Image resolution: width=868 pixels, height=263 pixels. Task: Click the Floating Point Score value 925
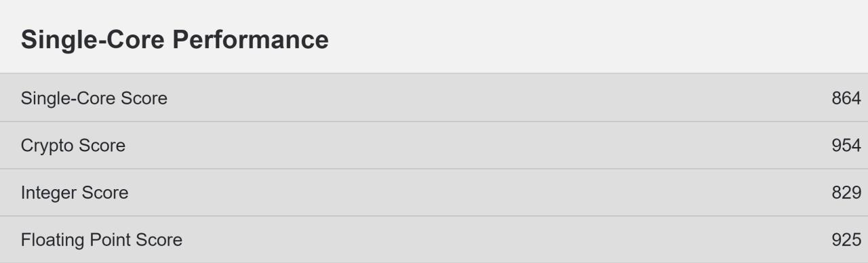click(x=846, y=240)
